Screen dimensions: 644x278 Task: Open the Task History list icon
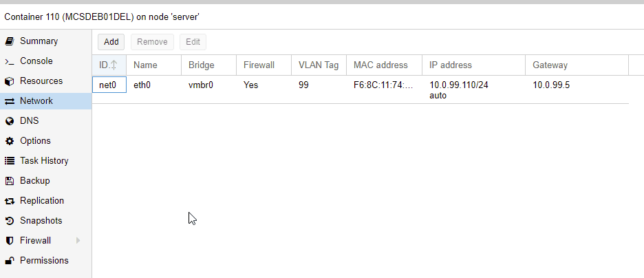[10, 161]
